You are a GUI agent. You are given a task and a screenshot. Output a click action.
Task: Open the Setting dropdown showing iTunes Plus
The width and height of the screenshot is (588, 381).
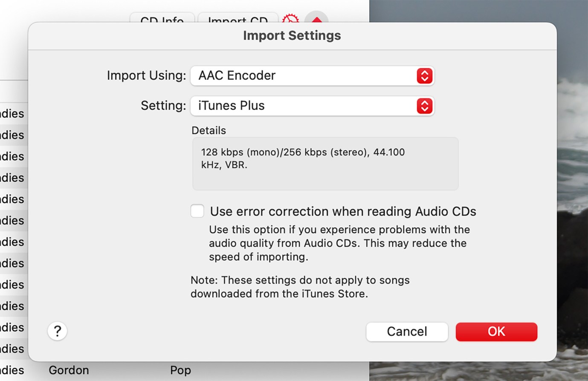(312, 106)
